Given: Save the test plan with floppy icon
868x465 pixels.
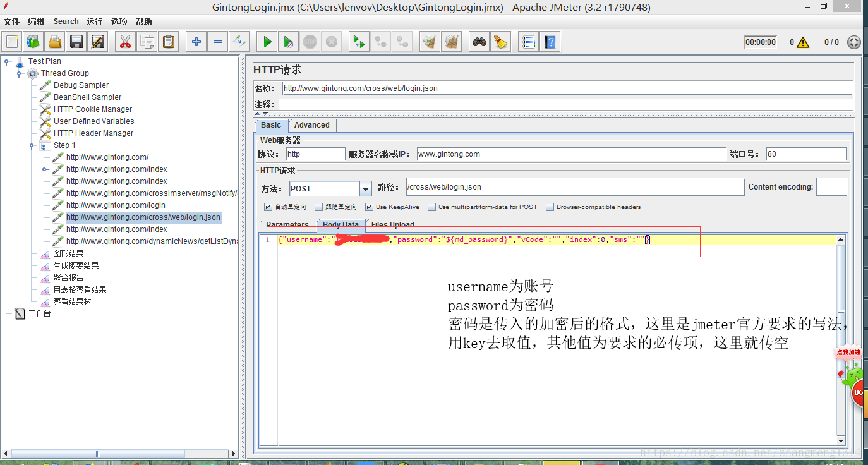Looking at the screenshot, I should [76, 42].
